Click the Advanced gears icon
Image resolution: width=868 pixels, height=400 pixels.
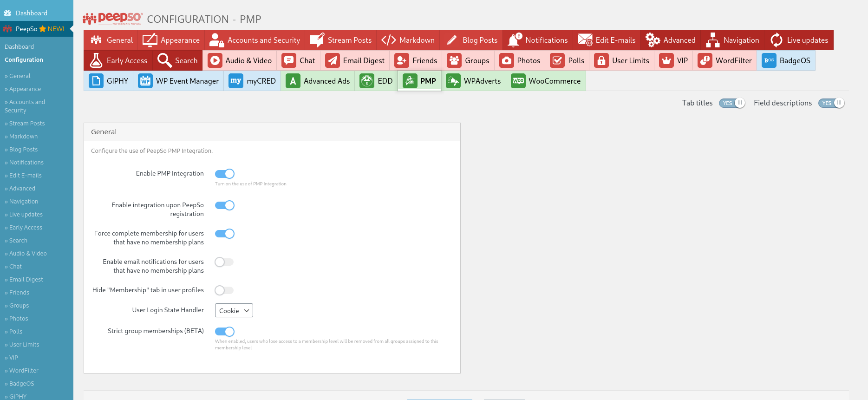(653, 40)
